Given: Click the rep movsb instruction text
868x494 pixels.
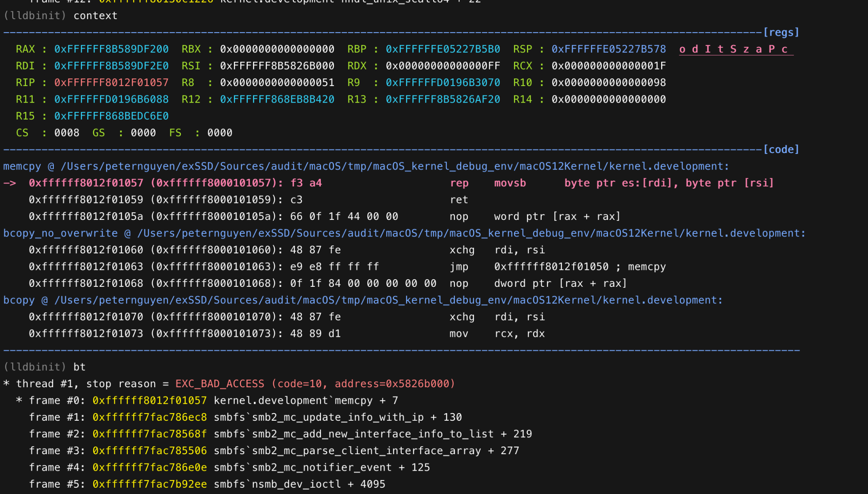Looking at the screenshot, I should [x=487, y=183].
